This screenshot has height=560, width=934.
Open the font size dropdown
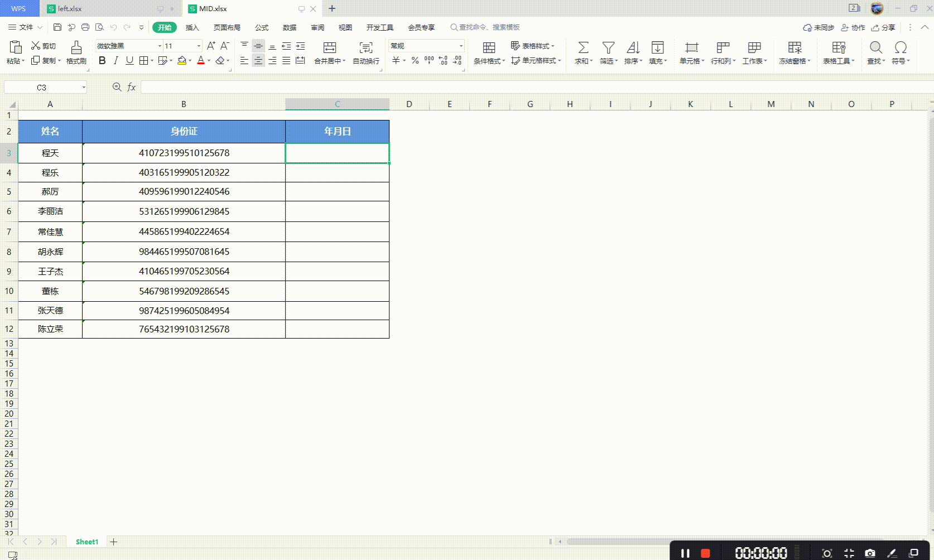tap(199, 46)
